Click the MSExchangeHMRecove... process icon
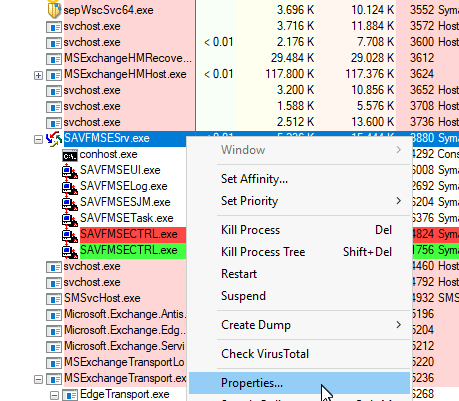This screenshot has height=401, width=459. [54, 59]
